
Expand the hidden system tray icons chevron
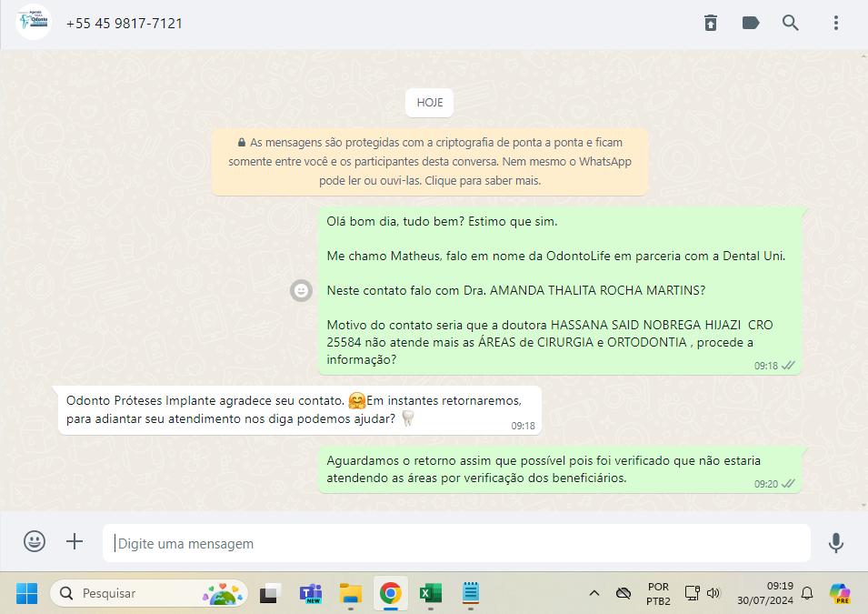[594, 593]
